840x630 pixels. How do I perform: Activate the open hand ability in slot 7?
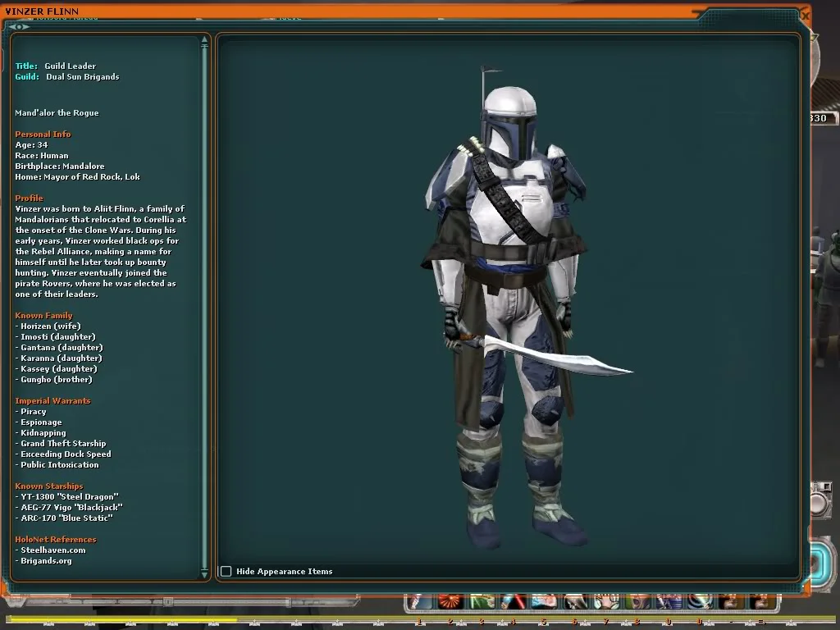(606, 602)
